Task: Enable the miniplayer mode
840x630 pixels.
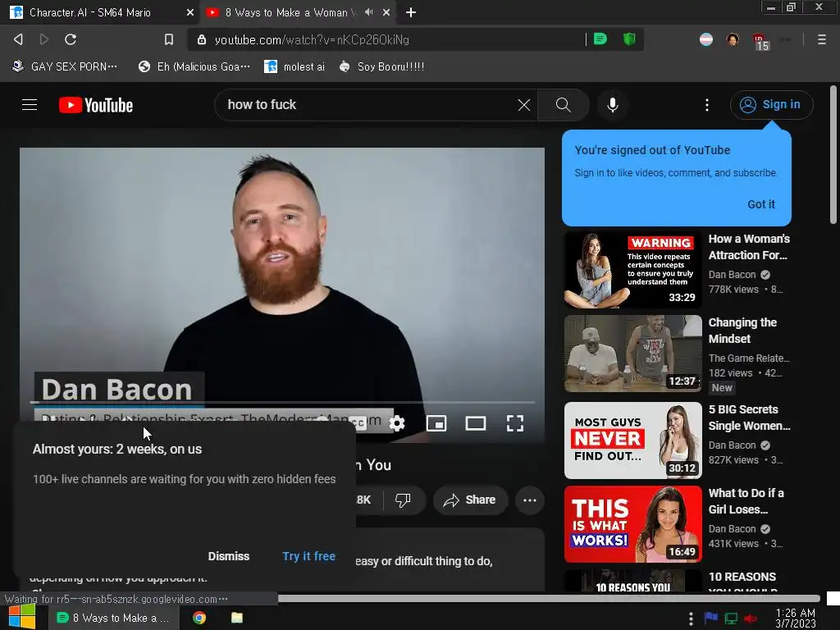Action: [x=436, y=423]
